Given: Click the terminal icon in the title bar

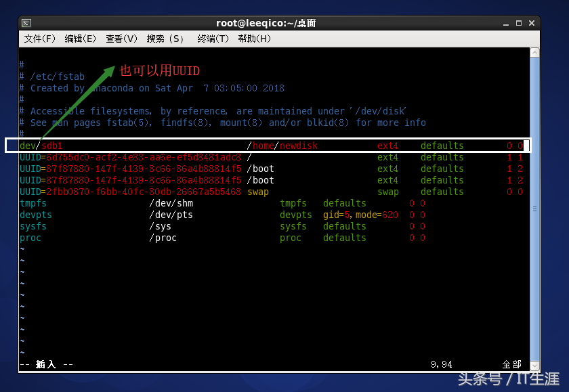Looking at the screenshot, I should pyautogui.click(x=25, y=22).
